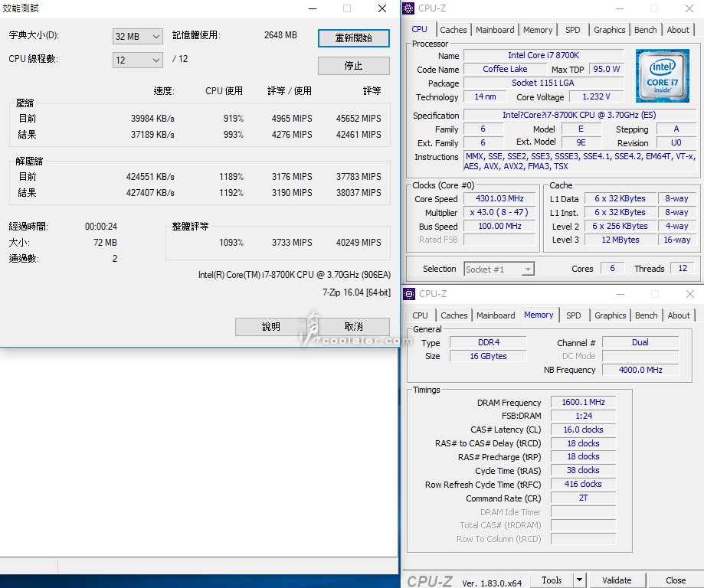This screenshot has height=588, width=704.
Task: Click the Channel # value Dual
Action: pos(640,342)
